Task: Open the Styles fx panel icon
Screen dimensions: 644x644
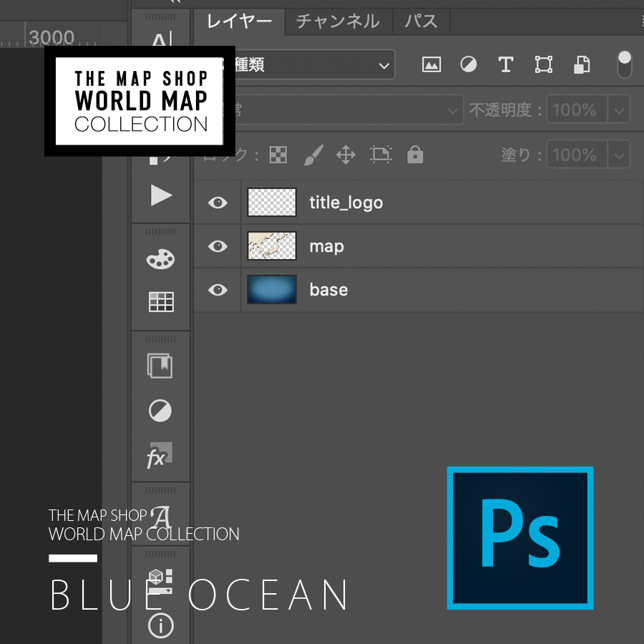Action: [x=160, y=455]
